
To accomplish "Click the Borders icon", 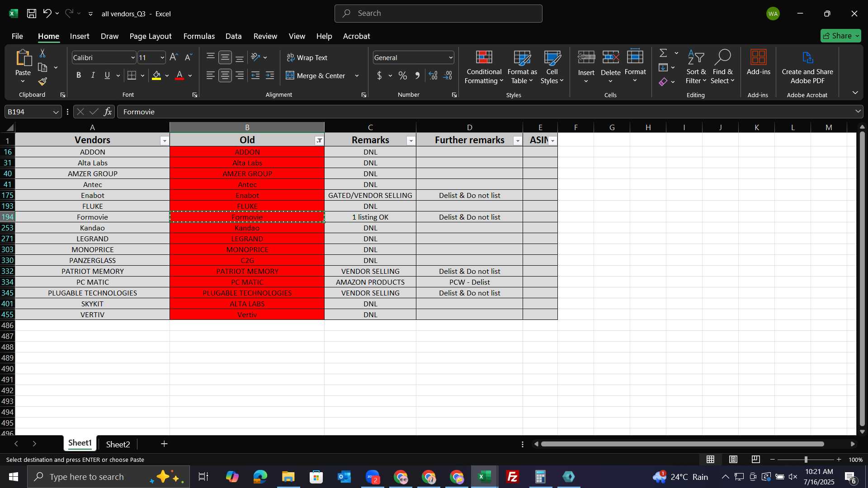I will point(132,75).
